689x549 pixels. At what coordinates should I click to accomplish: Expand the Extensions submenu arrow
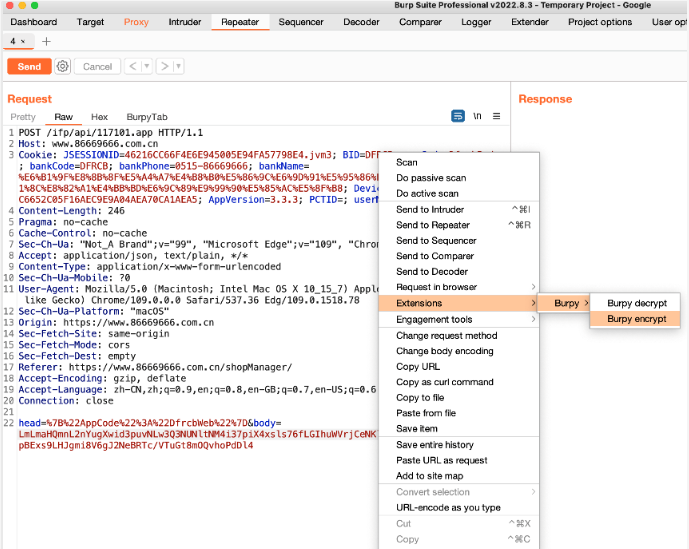tap(533, 303)
